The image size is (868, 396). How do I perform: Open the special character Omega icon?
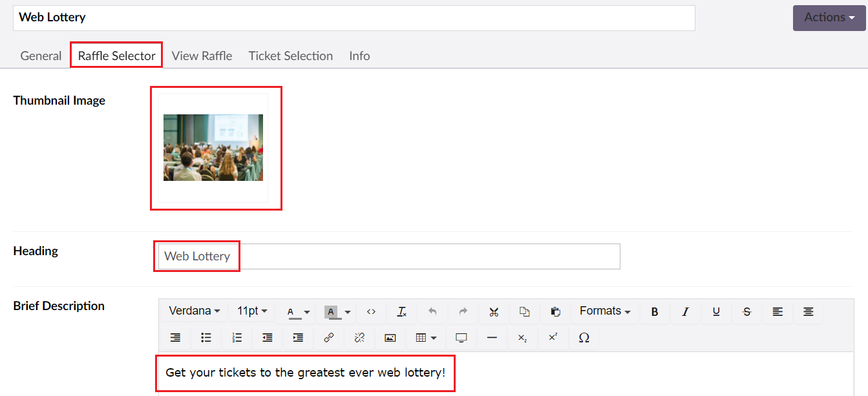coord(584,337)
